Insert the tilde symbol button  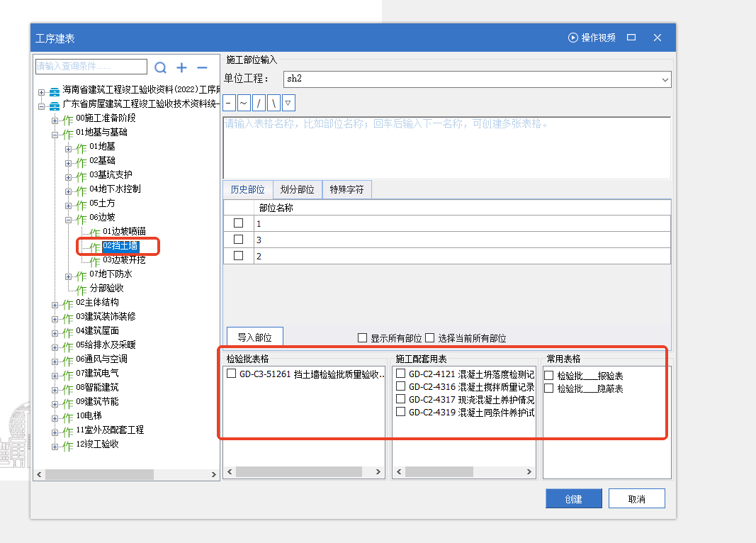244,103
